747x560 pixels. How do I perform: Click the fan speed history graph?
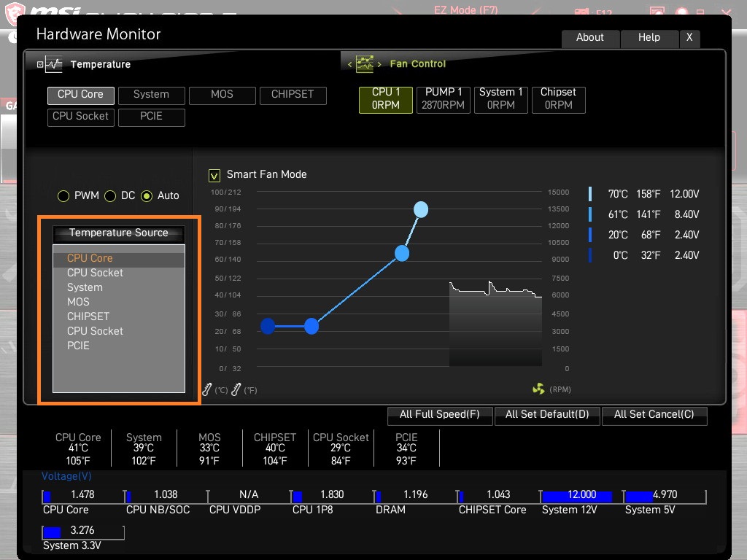[x=495, y=324]
